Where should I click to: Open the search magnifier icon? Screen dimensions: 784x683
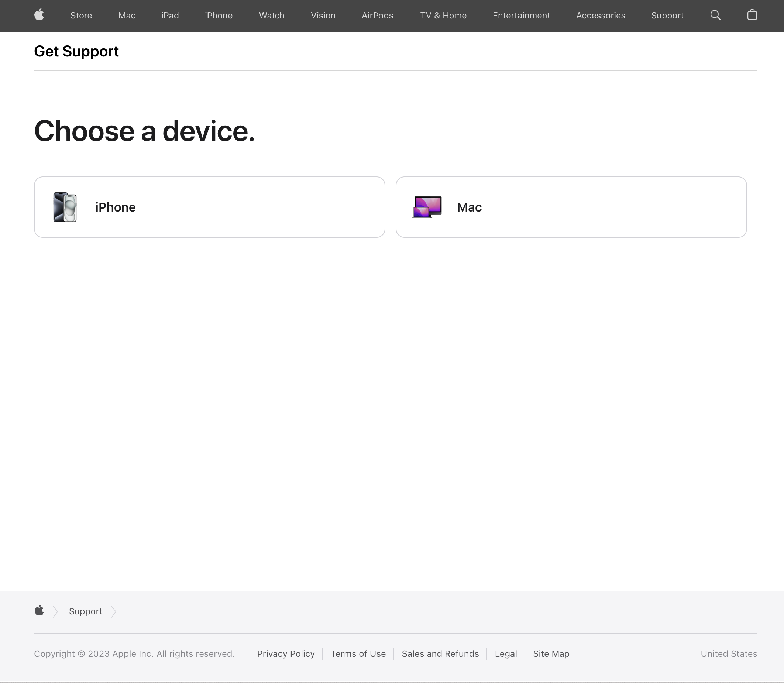(715, 15)
